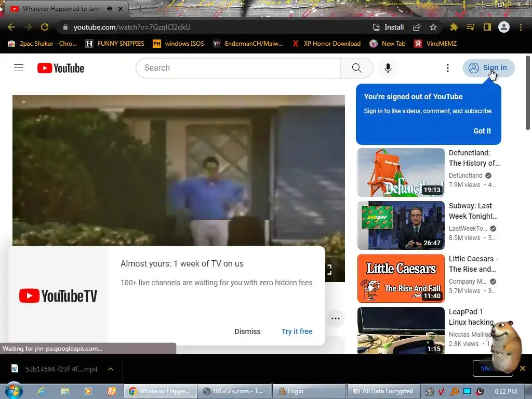Click the Little Caesars - The Rise and... title
The width and height of the screenshot is (532, 399).
473,263
